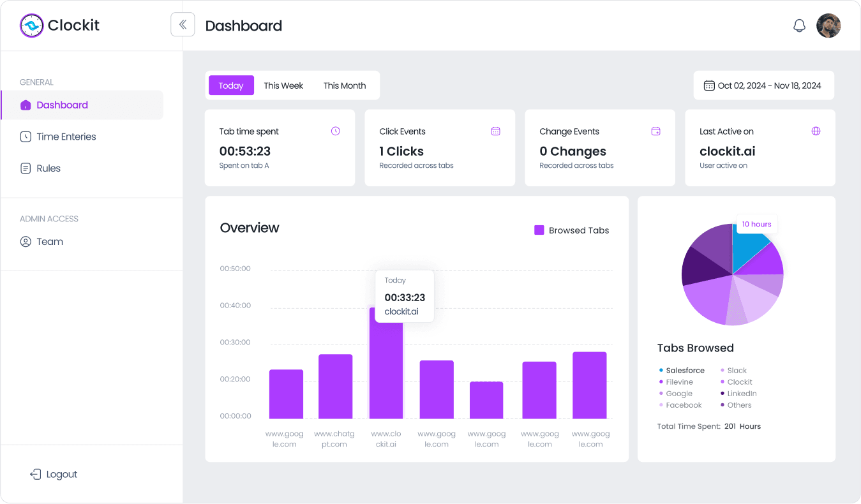Screen dimensions: 861x504
Task: Click Total Time Spent 201 Hours text
Action: click(x=709, y=426)
